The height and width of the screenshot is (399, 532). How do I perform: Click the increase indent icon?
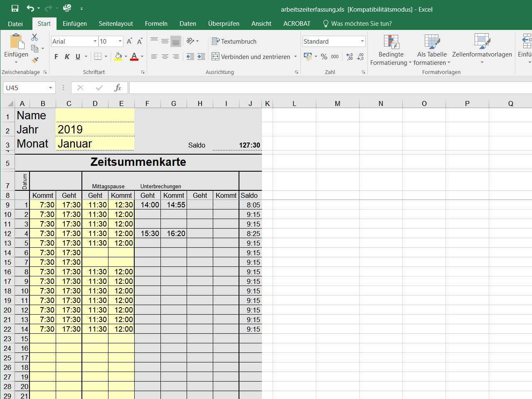click(x=201, y=57)
